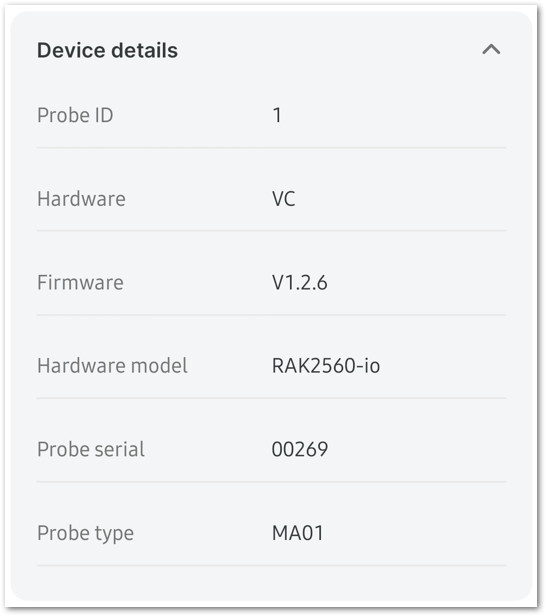Image resolution: width=546 pixels, height=616 pixels.
Task: Click the Hardware value VC
Action: pos(283,199)
